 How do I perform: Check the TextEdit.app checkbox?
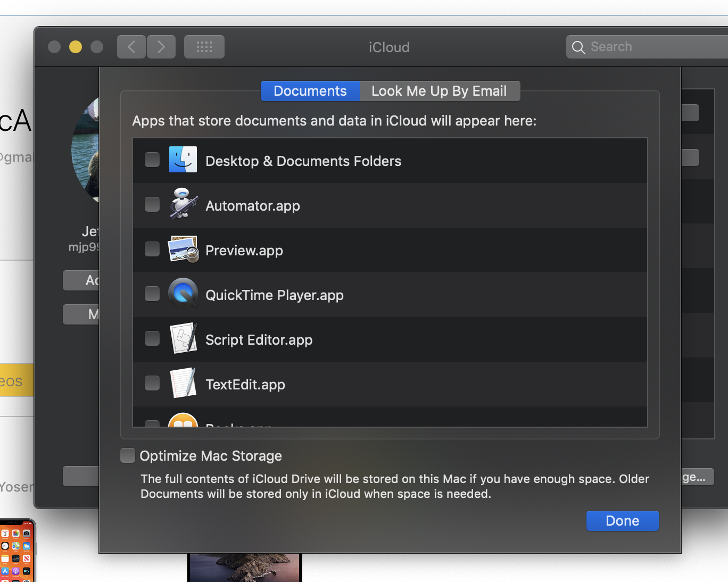pyautogui.click(x=152, y=383)
